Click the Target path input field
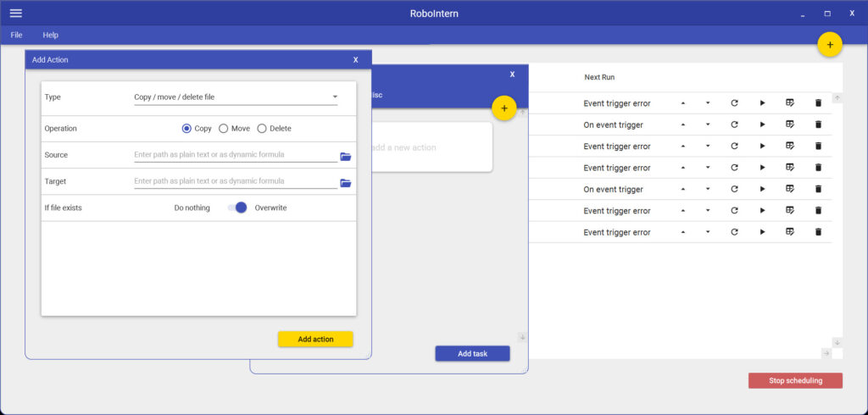This screenshot has width=868, height=415. (236, 181)
